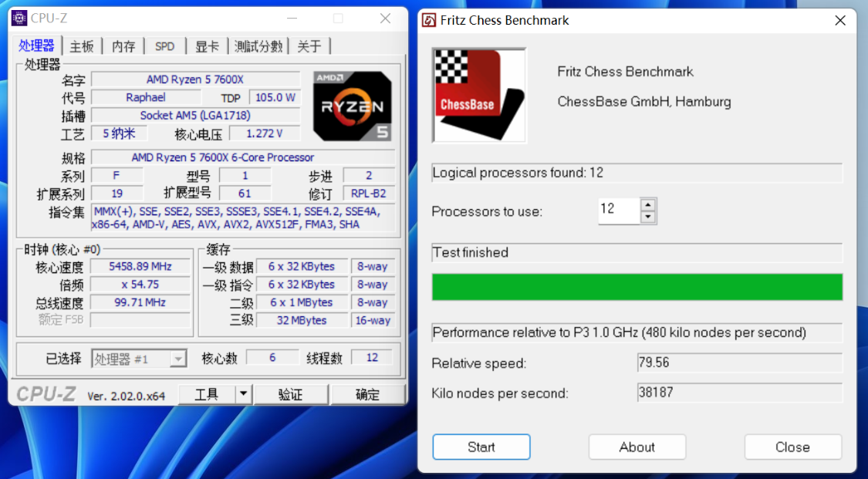Open the 显卡 tab
Image resolution: width=868 pixels, height=479 pixels.
tap(206, 46)
